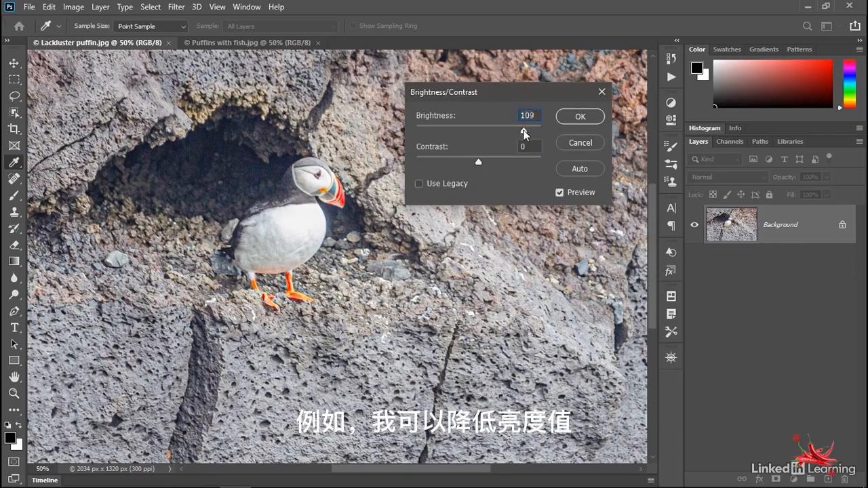Select the Hand tool
The height and width of the screenshot is (488, 868).
coord(14,377)
